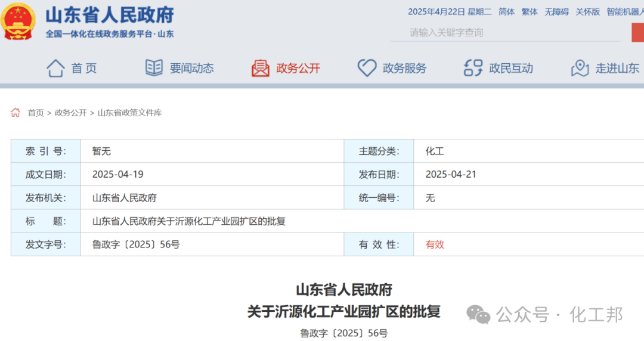644x341 pixels.
Task: Switch to 简体 simplified Chinese
Action: [506, 12]
